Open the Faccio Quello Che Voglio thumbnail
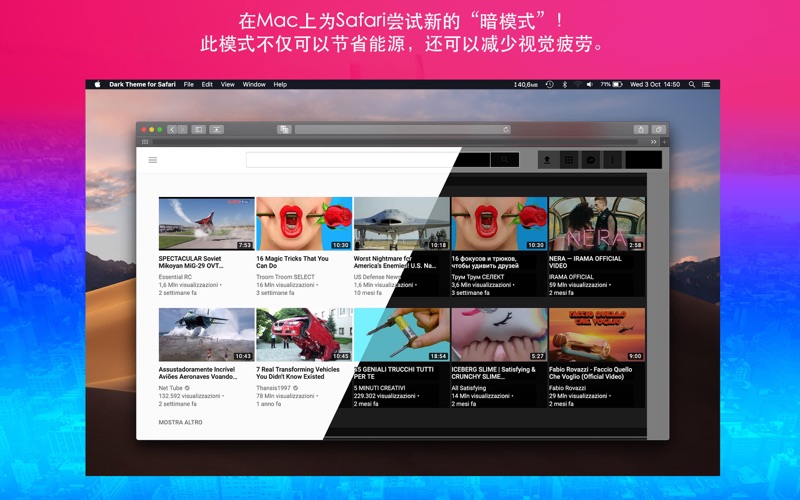Screen dimensions: 800x500 597,334
